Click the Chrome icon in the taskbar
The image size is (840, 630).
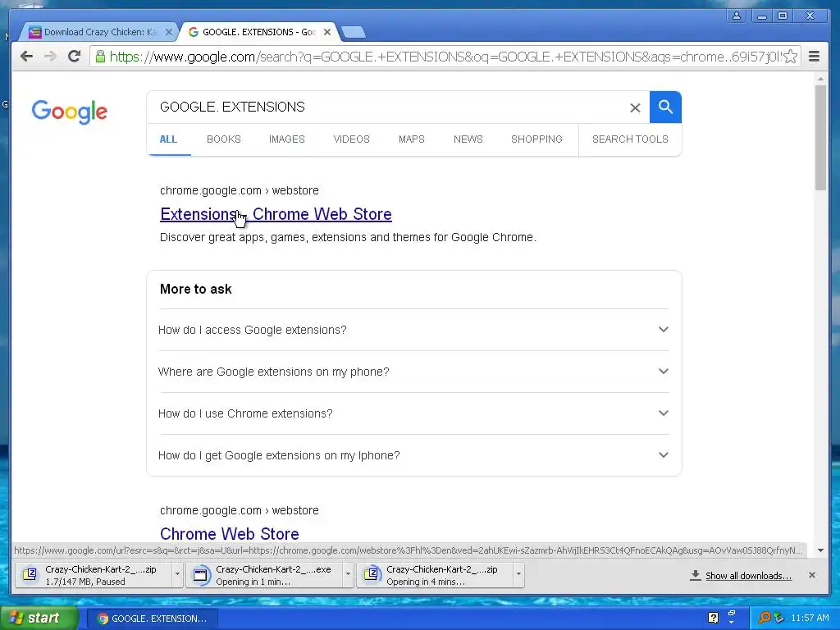(103, 619)
